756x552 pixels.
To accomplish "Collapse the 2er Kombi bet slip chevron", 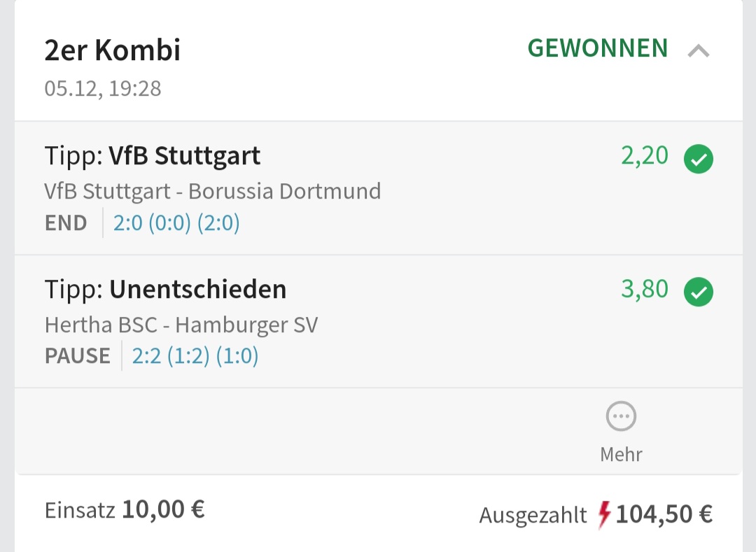I will (698, 50).
